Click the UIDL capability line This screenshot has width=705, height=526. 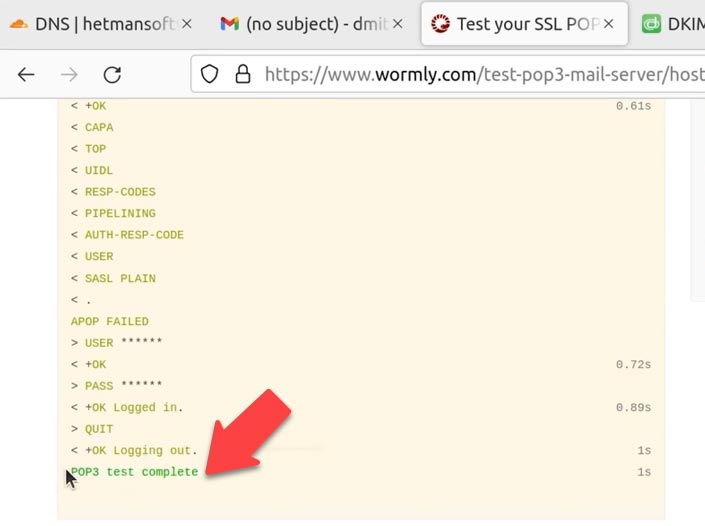92,170
